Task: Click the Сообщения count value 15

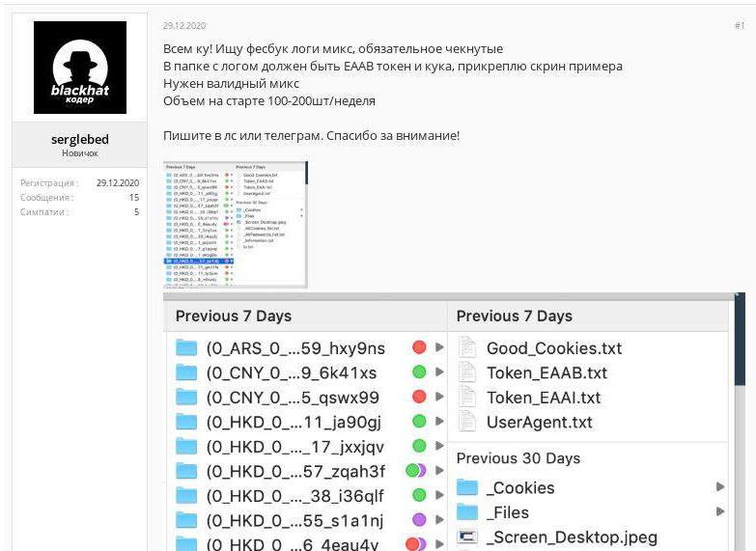Action: [x=134, y=198]
